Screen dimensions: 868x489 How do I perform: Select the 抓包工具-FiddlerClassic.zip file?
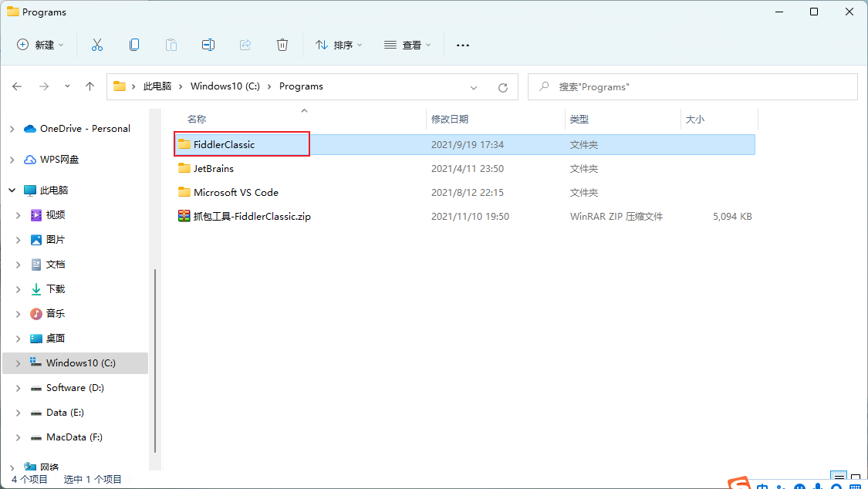click(252, 217)
